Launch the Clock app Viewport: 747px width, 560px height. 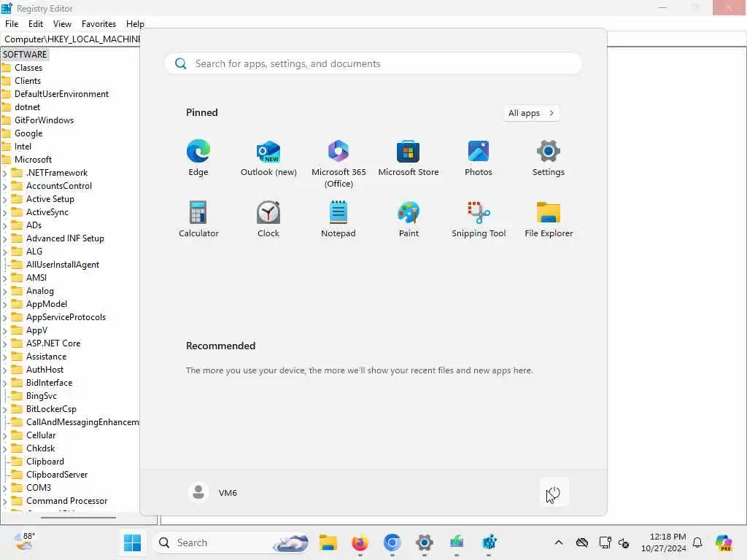(x=268, y=219)
